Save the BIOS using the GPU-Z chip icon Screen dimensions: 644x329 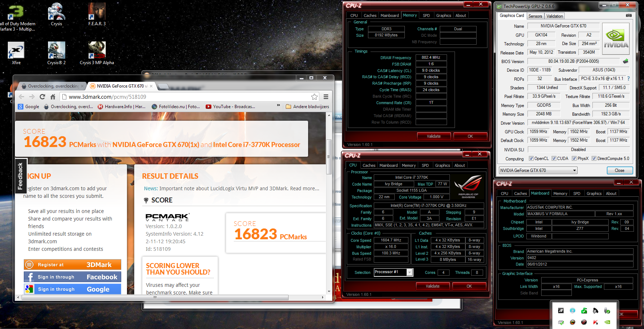pyautogui.click(x=626, y=61)
